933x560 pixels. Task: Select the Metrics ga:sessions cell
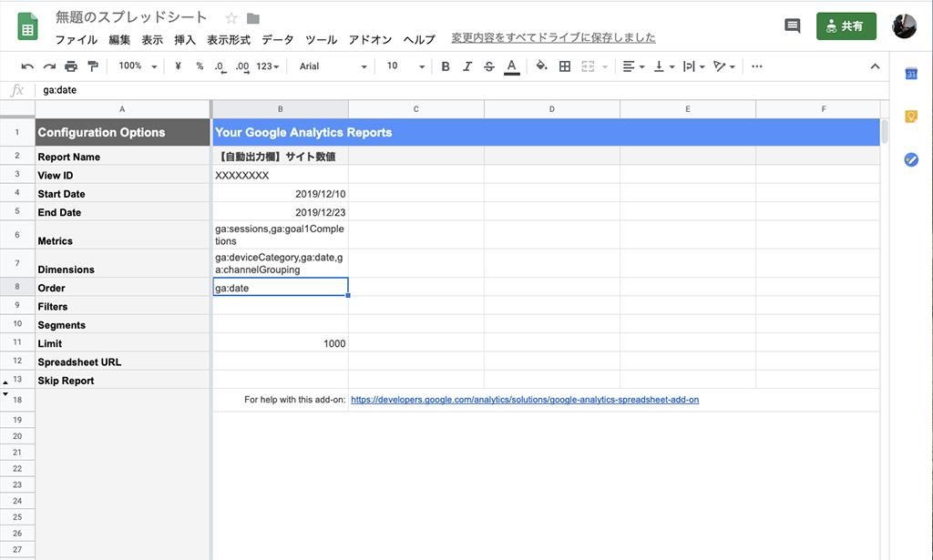click(281, 235)
